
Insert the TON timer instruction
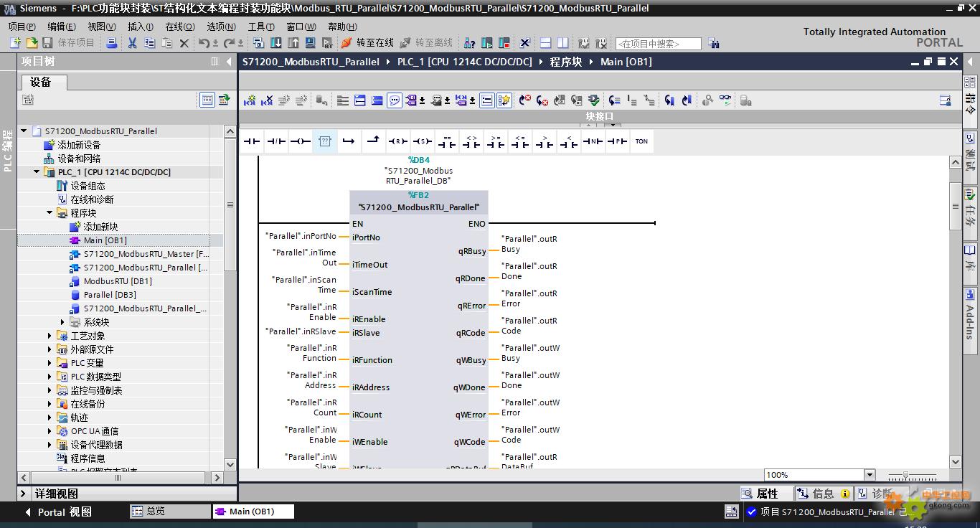pos(641,141)
